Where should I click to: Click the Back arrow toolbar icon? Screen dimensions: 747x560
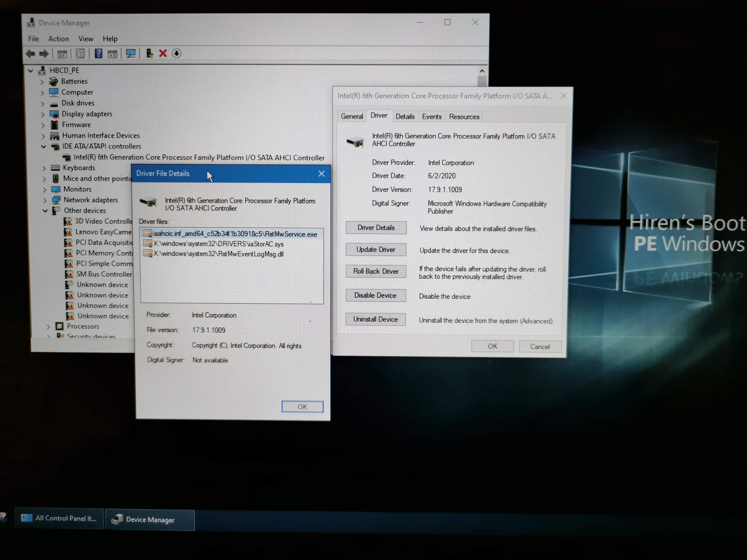(x=31, y=54)
